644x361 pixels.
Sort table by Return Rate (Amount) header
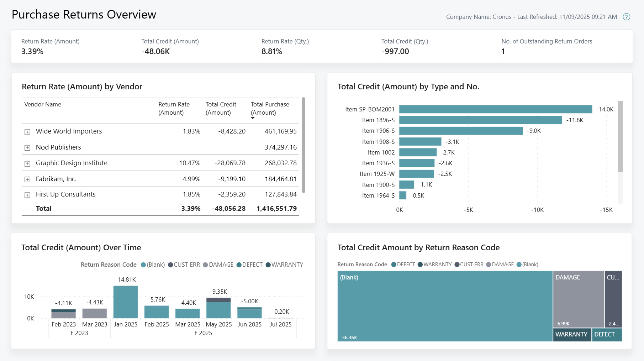coord(174,108)
